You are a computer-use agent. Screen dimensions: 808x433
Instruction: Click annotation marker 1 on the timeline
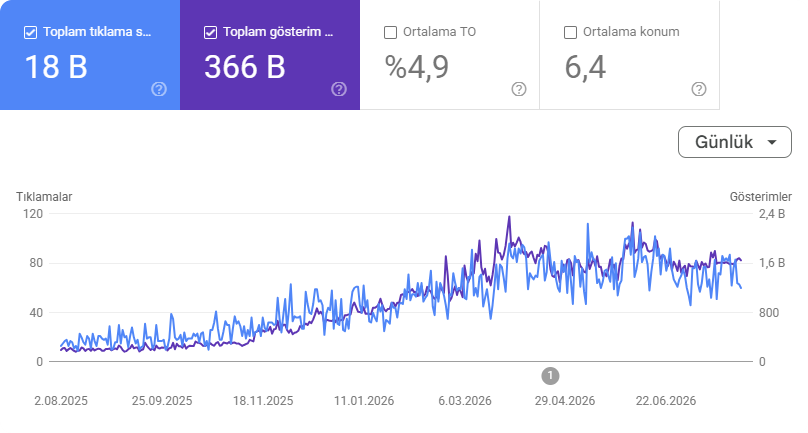(550, 376)
